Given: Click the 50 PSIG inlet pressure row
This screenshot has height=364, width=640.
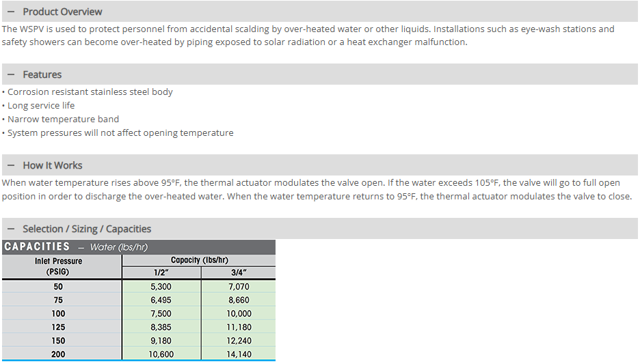Looking at the screenshot, I should (58, 287).
